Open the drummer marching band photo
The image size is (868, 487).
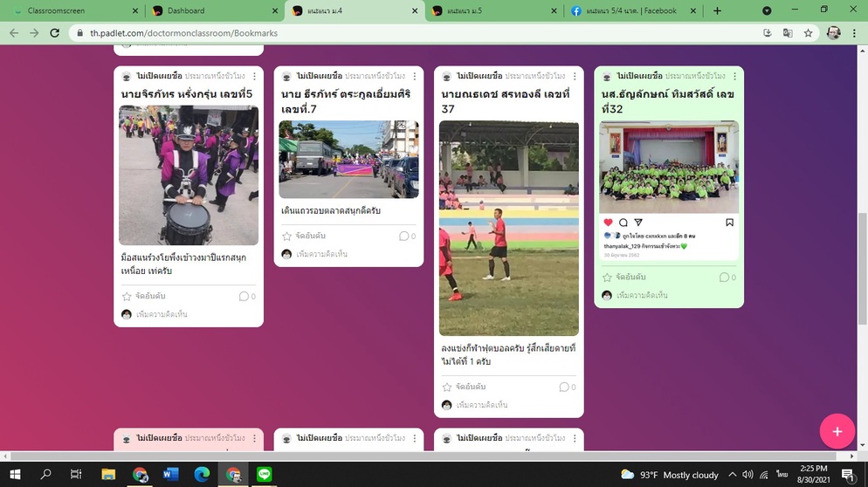(x=189, y=175)
